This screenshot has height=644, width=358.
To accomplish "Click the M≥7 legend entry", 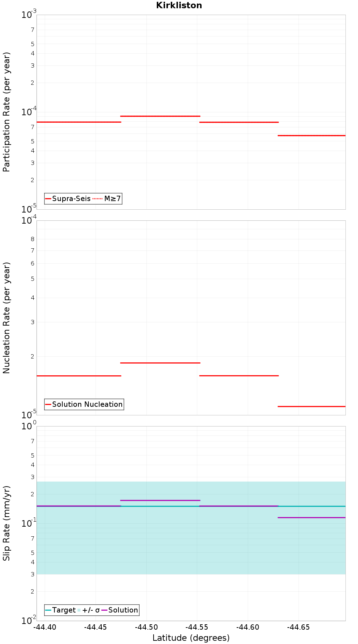I will coord(107,199).
